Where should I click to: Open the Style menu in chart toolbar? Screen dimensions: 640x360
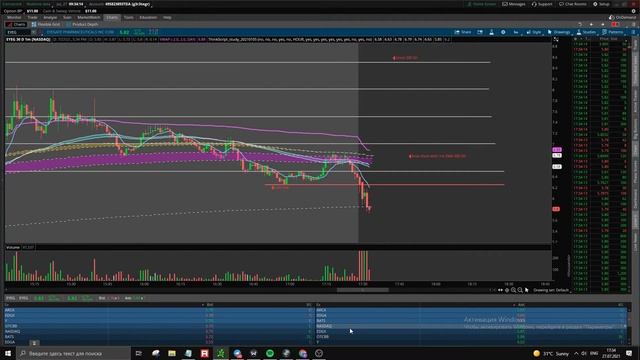coord(534,32)
